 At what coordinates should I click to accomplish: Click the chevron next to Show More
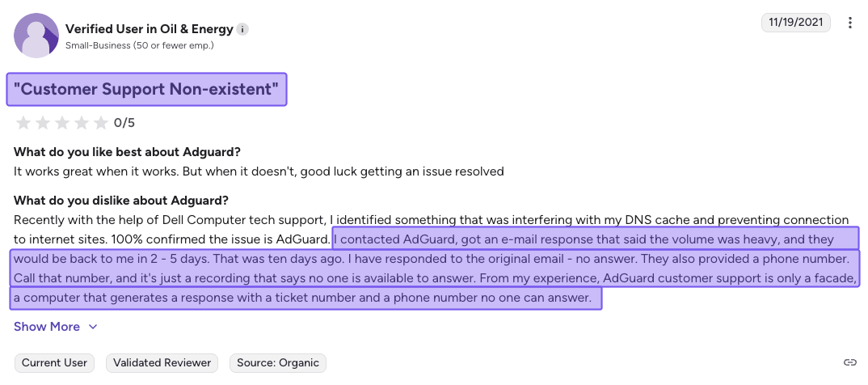[x=93, y=327]
